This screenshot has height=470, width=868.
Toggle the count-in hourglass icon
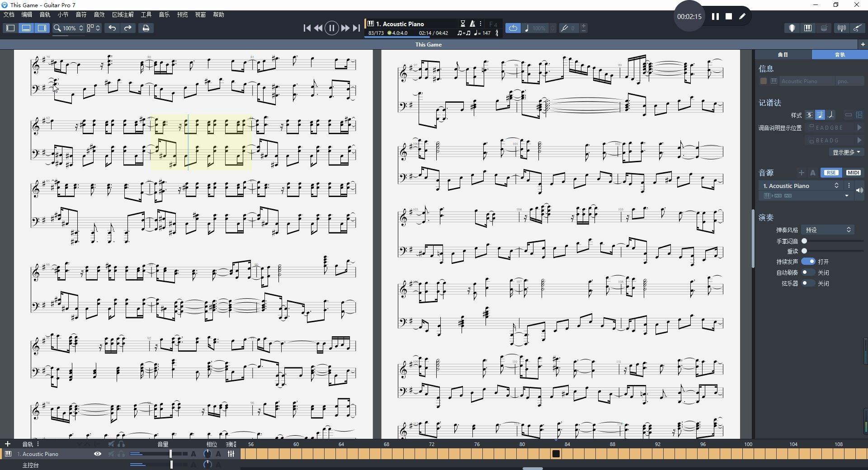tap(462, 23)
